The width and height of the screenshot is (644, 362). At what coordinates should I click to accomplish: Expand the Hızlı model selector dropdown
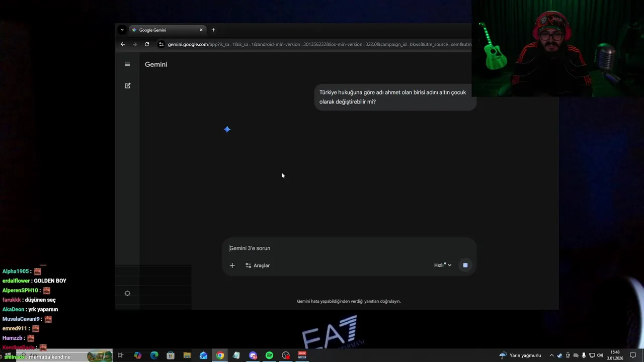point(443,265)
